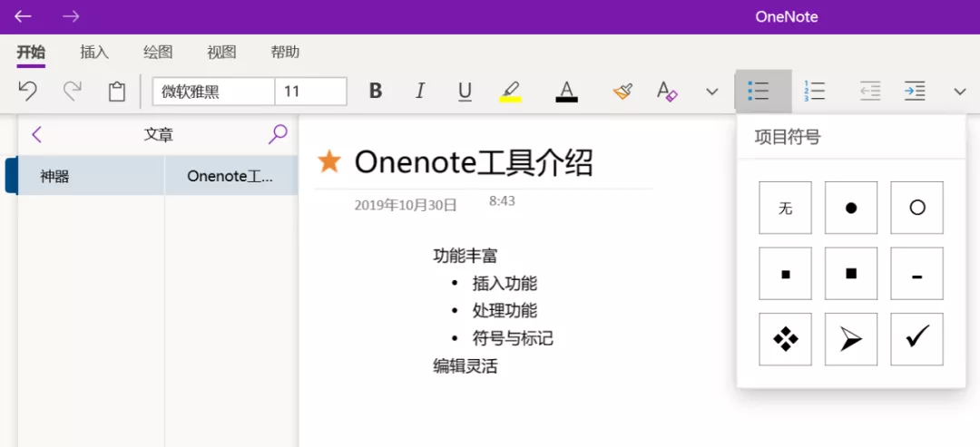The image size is (980, 447).
Task: Expand more paragraph options chevron
Action: [x=960, y=92]
